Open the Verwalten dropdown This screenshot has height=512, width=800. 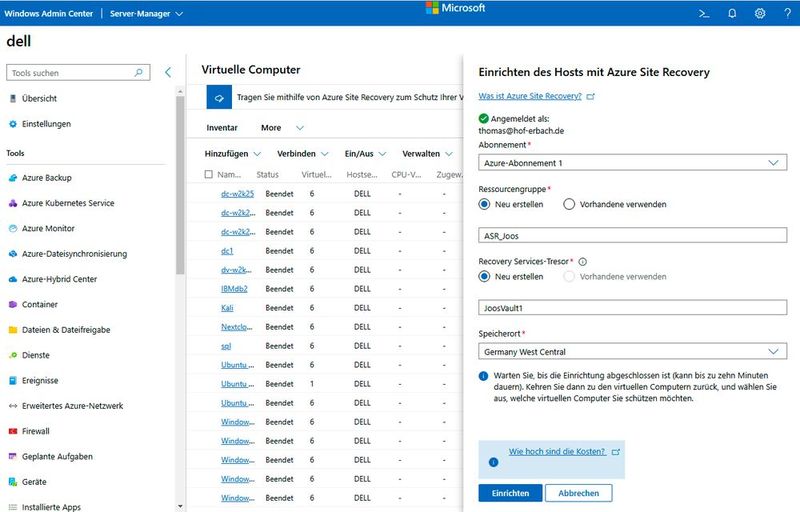[x=427, y=154]
